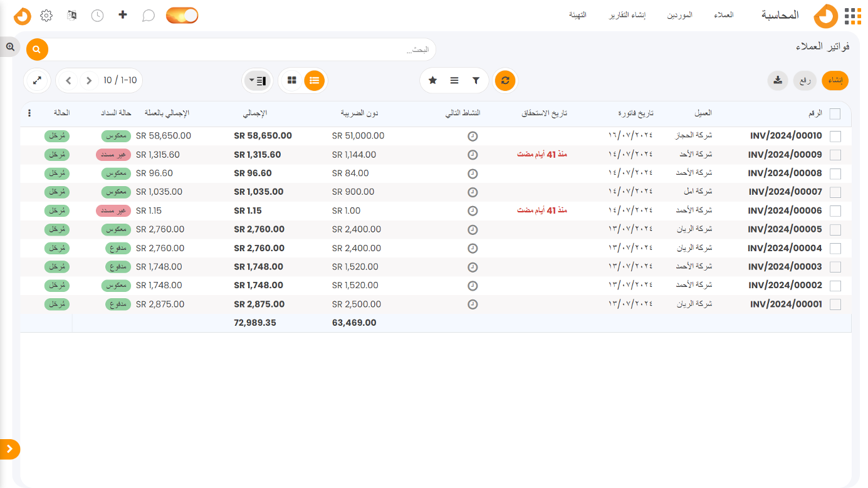Open the settings gear icon
Viewport: 868px width, 488px height.
[46, 16]
